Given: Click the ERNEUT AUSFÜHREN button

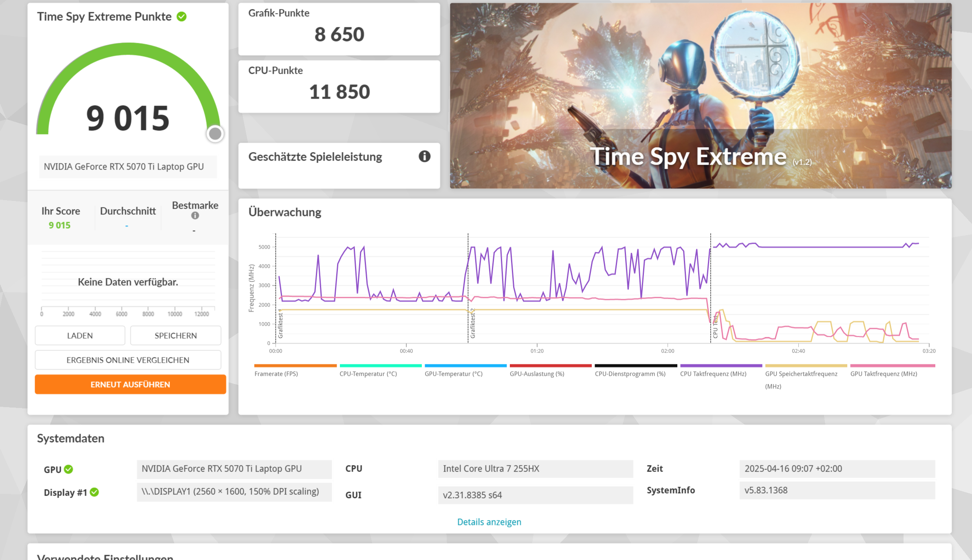Looking at the screenshot, I should pos(130,384).
